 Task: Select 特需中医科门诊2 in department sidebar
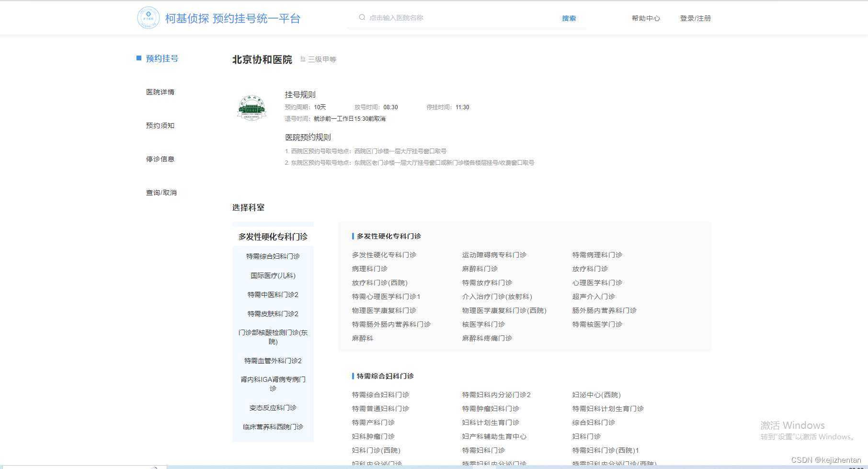273,295
